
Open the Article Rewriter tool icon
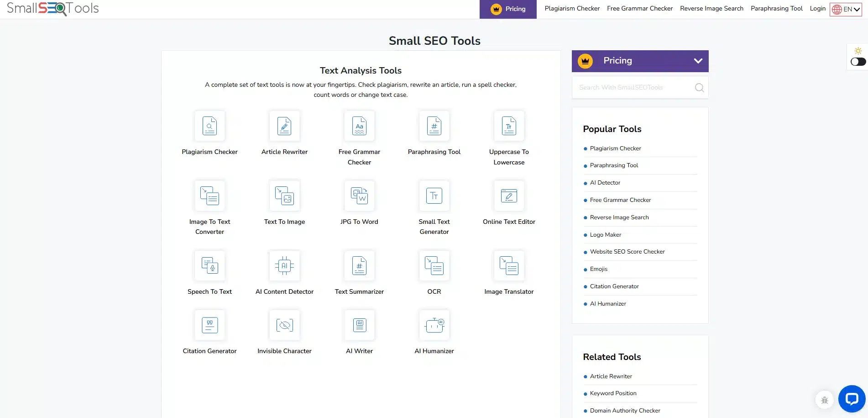click(x=284, y=126)
